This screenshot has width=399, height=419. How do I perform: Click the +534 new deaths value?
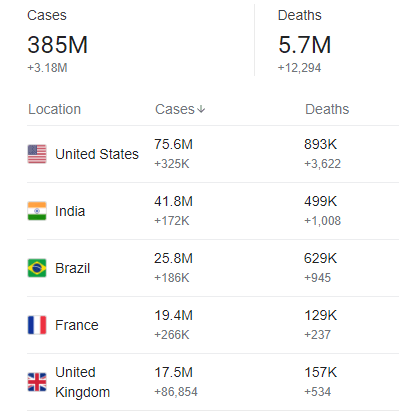coord(317,392)
